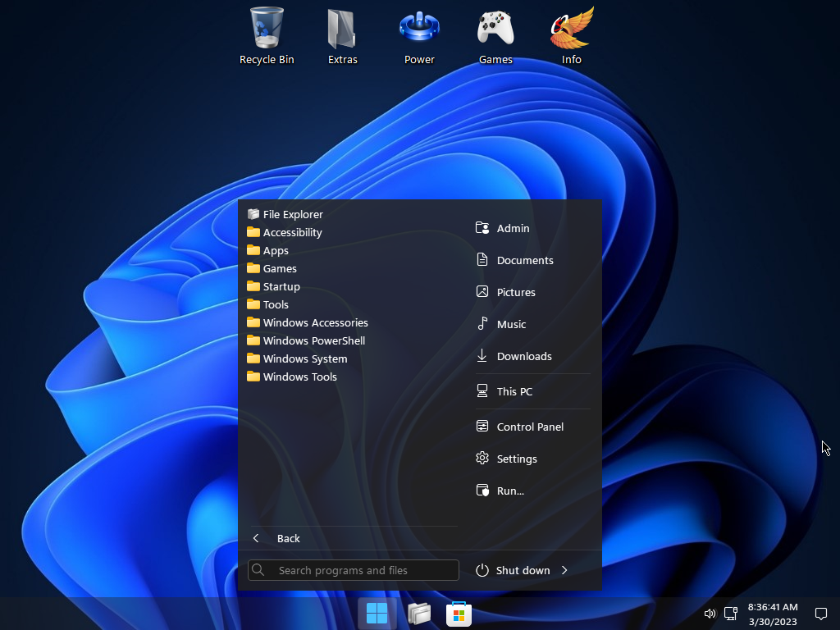The image size is (840, 630).
Task: Click the Search programs and files box
Action: (x=353, y=570)
